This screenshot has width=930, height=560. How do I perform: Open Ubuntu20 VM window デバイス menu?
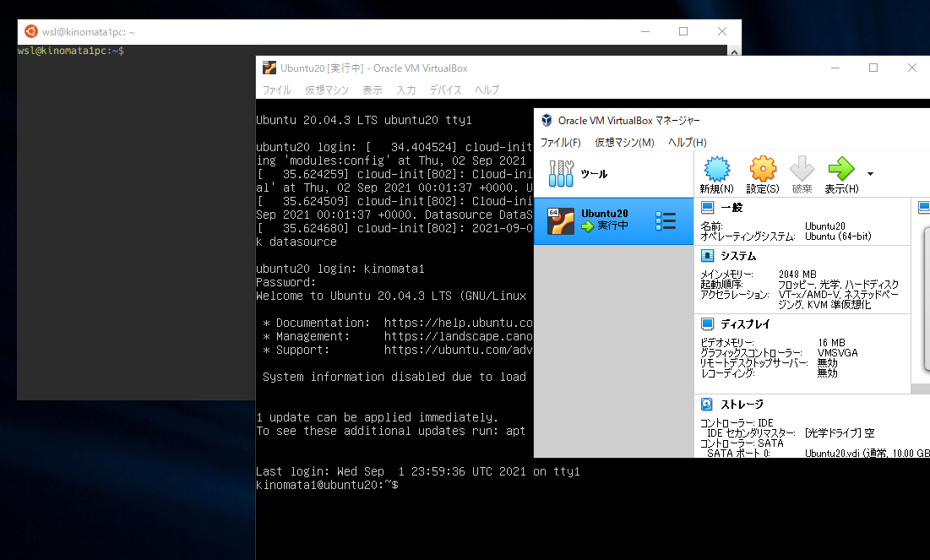pos(445,90)
